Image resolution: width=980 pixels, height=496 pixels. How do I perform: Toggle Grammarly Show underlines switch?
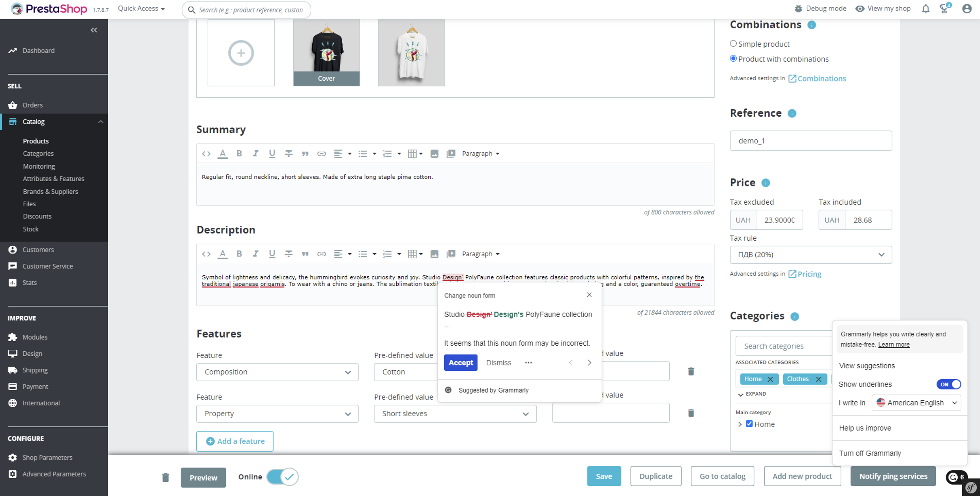(x=948, y=384)
